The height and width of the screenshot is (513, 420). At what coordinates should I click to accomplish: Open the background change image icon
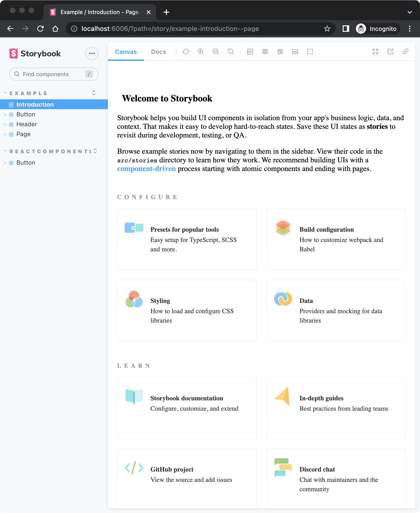click(x=250, y=52)
